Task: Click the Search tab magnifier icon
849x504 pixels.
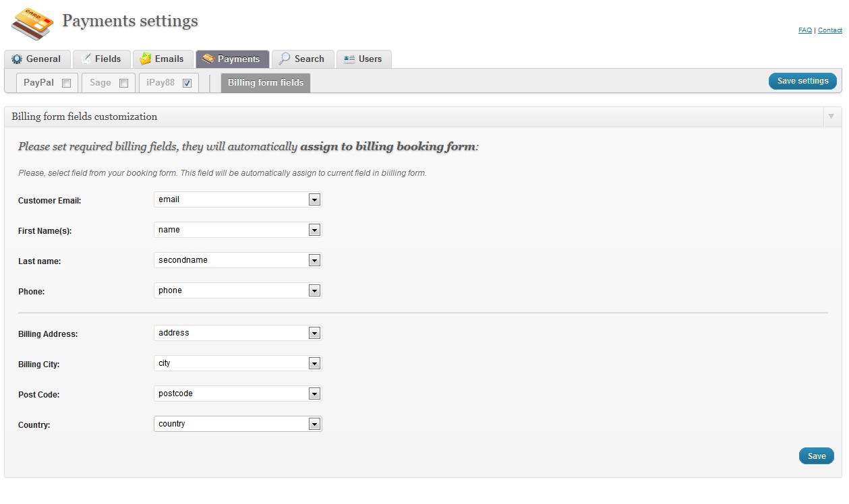Action: click(x=285, y=59)
